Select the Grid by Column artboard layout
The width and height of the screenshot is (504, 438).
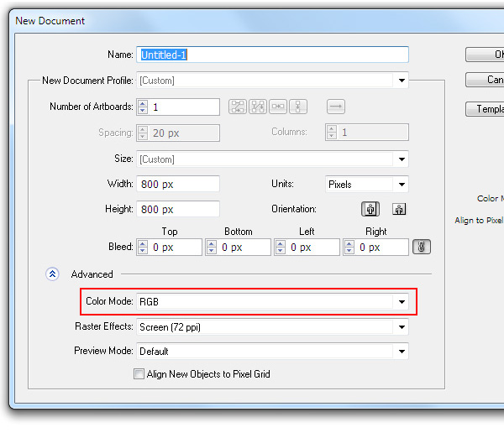[x=258, y=107]
